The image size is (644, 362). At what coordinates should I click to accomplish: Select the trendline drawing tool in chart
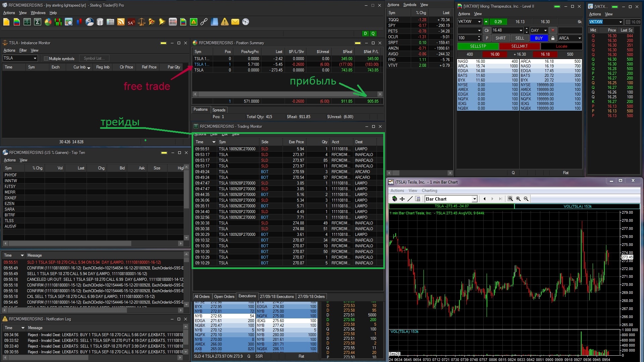[x=410, y=199]
